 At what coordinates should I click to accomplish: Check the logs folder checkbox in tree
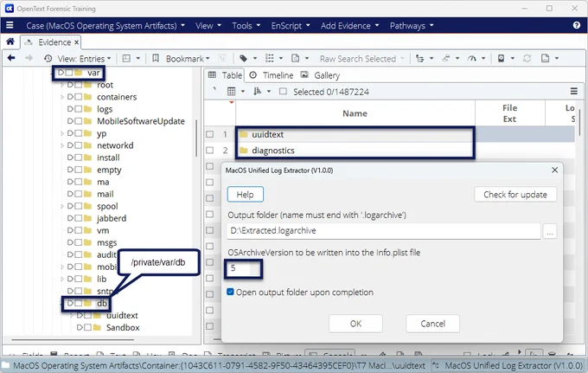pyautogui.click(x=78, y=109)
